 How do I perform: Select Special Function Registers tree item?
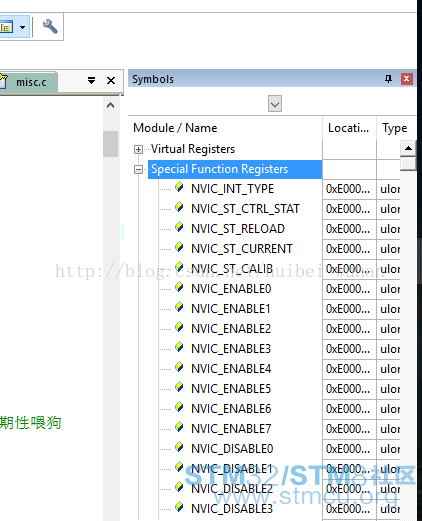coord(235,169)
